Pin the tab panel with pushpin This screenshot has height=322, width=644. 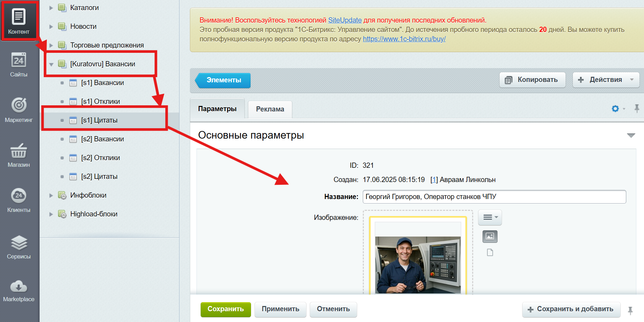point(637,109)
